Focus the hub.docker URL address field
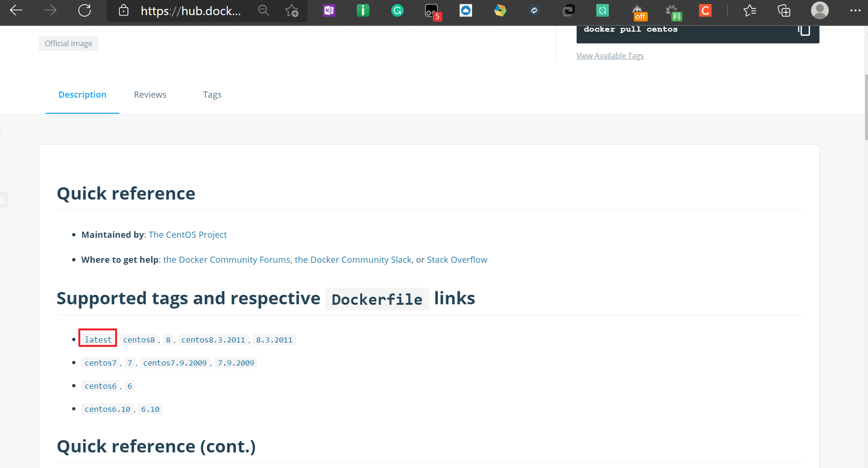Screen dimensions: 868x468 point(191,11)
